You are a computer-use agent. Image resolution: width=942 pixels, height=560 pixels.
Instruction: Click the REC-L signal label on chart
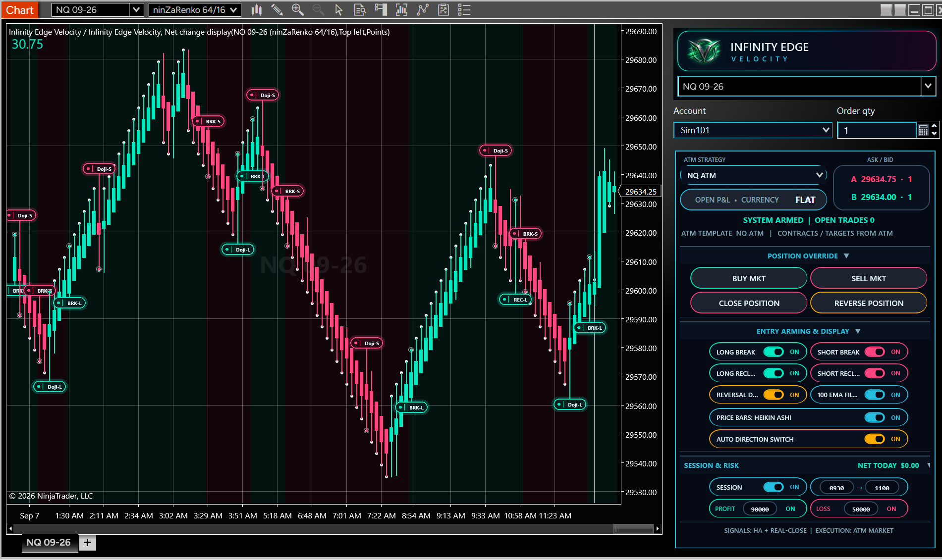(x=515, y=300)
